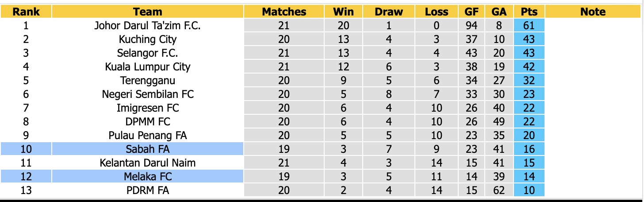Screen dimensions: 644x202
Task: Click the GF column header
Action: [x=471, y=12]
